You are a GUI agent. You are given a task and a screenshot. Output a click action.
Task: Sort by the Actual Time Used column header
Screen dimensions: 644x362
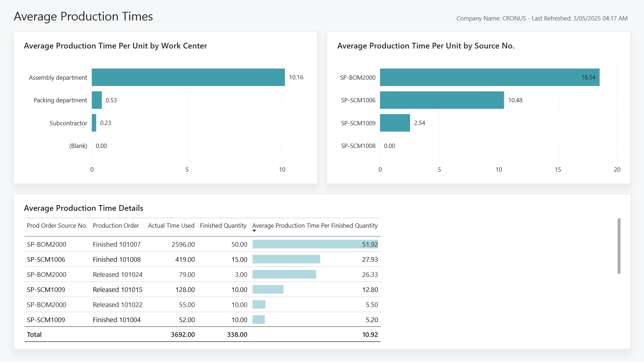point(171,226)
